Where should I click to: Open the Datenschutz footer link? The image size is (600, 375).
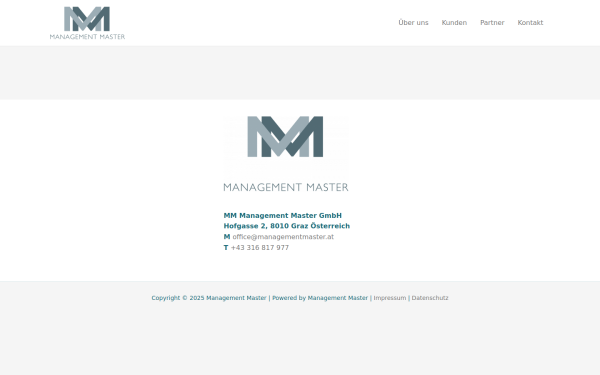point(430,298)
